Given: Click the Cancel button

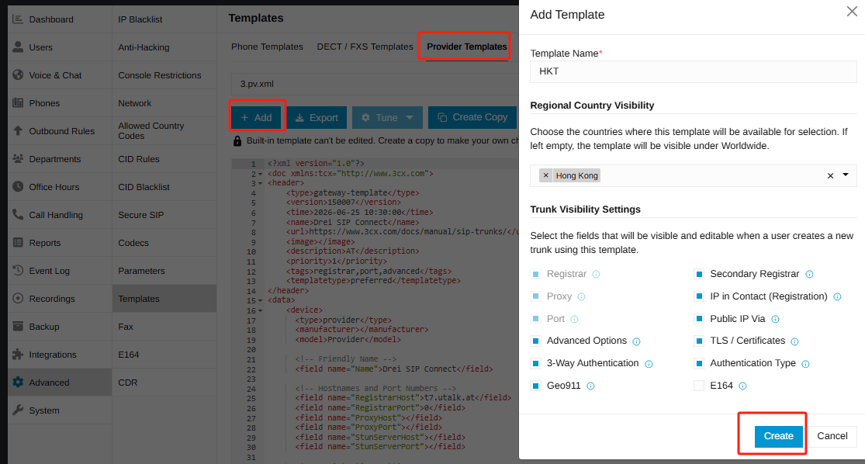Looking at the screenshot, I should point(832,436).
